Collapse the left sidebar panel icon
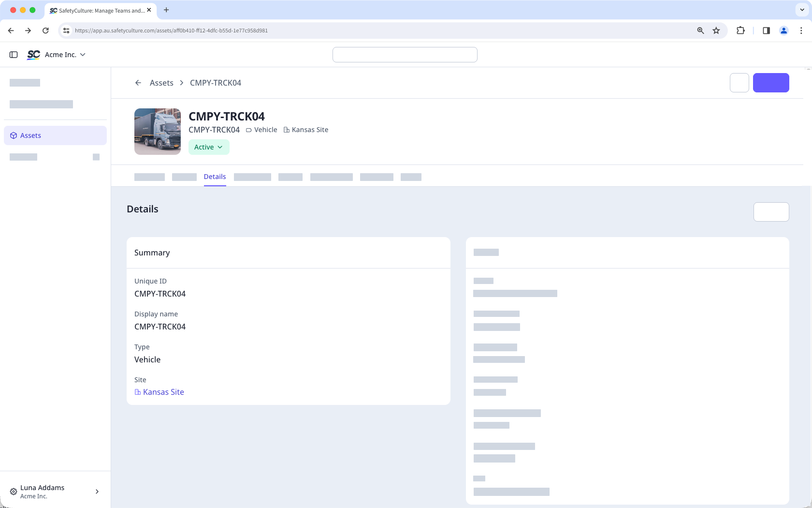Image resolution: width=812 pixels, height=508 pixels. pyautogui.click(x=14, y=55)
